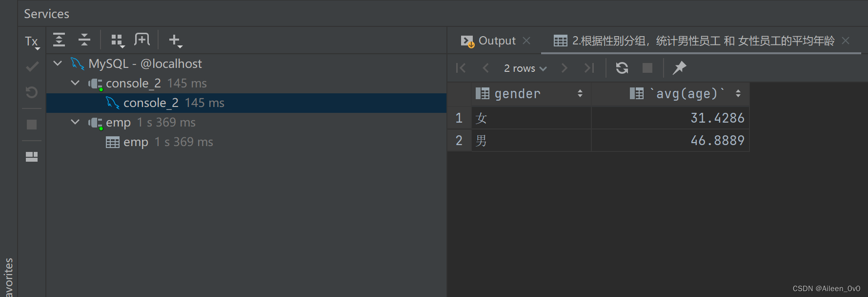This screenshot has height=297, width=868.
Task: Click the Open in New Tab icon
Action: pos(142,40)
